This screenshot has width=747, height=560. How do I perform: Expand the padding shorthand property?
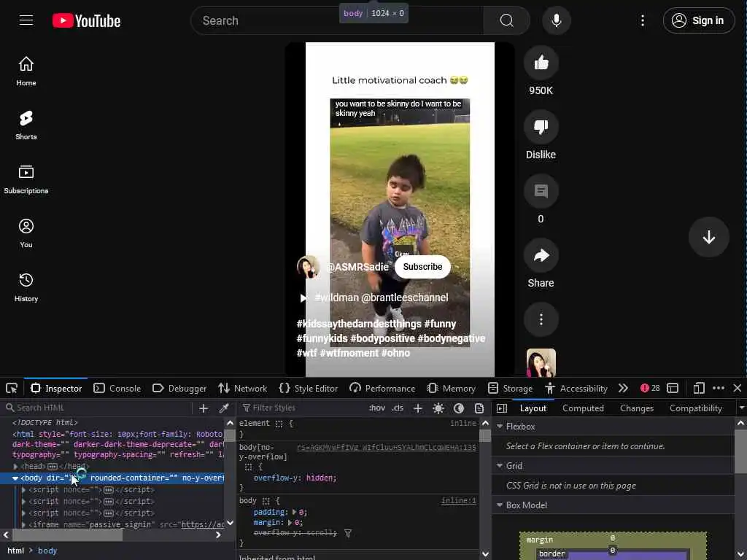point(294,513)
